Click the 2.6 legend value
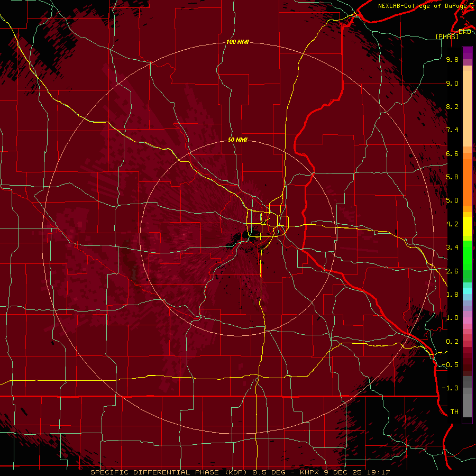The width and height of the screenshot is (476, 476). tap(452, 271)
